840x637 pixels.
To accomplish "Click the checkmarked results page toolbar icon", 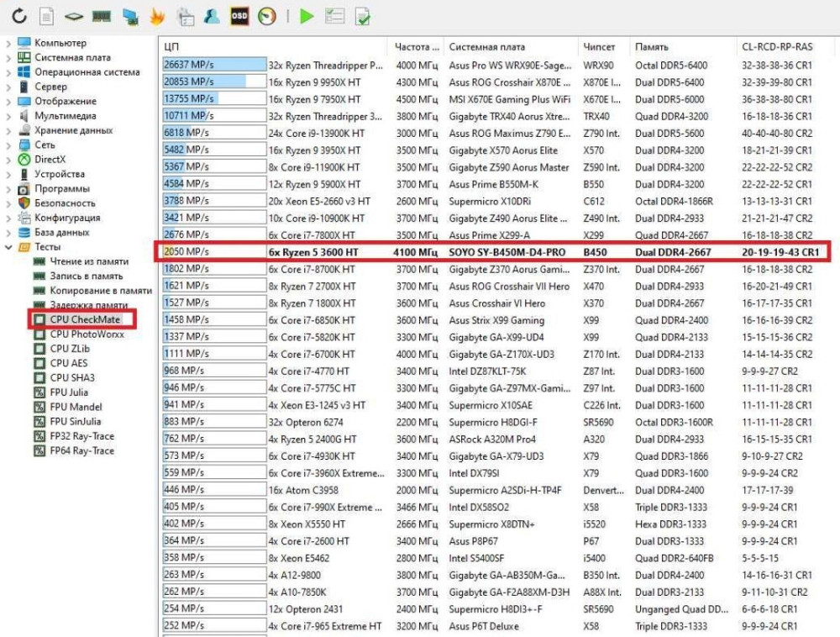I will pyautogui.click(x=363, y=16).
